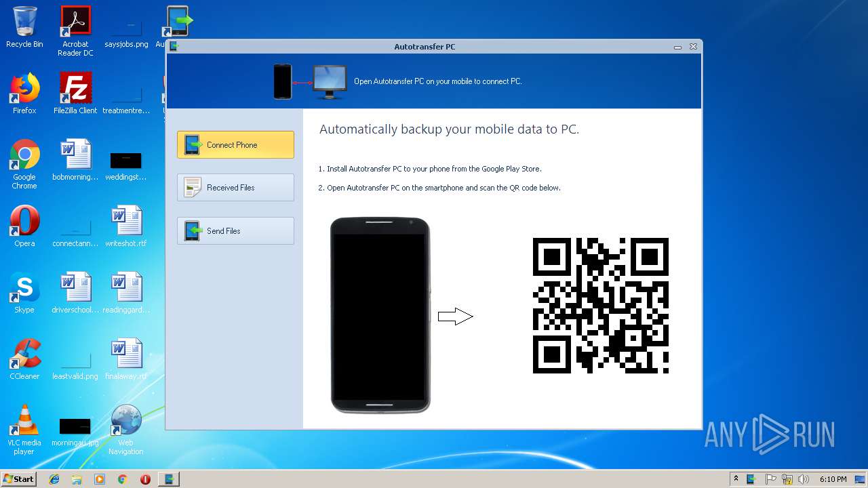The image size is (868, 488).
Task: Select finalaway.rtf desktop file
Action: click(126, 359)
